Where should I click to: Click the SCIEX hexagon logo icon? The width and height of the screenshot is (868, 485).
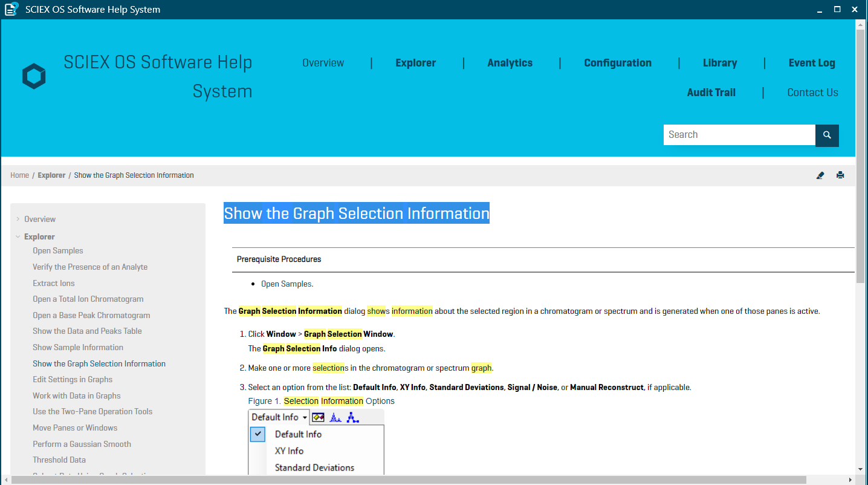pyautogui.click(x=34, y=76)
